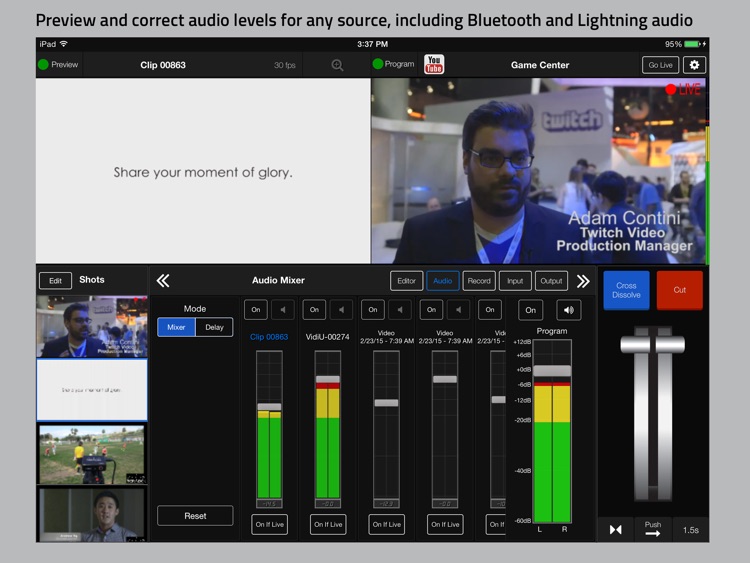Image resolution: width=750 pixels, height=563 pixels.
Task: Click second Video 7:39 AM fader handle
Action: click(445, 379)
